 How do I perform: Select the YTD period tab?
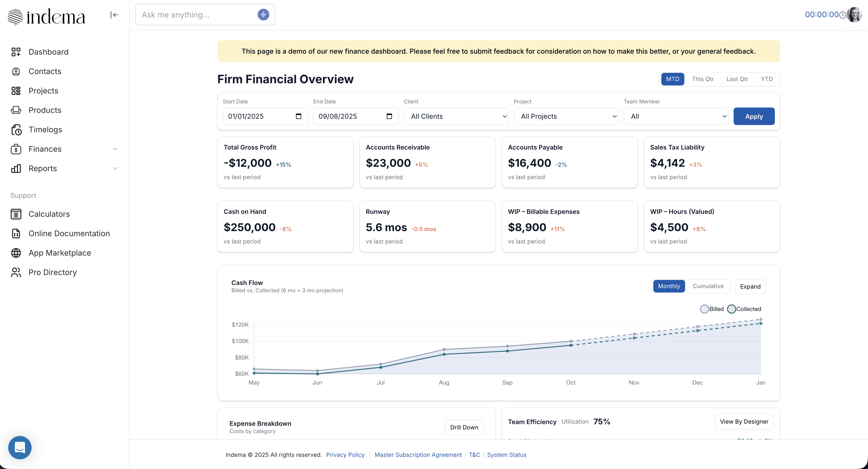[767, 79]
